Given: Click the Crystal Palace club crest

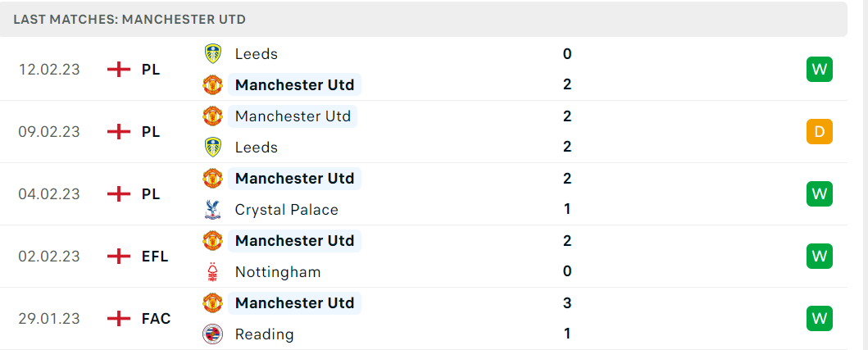Looking at the screenshot, I should pyautogui.click(x=213, y=209).
